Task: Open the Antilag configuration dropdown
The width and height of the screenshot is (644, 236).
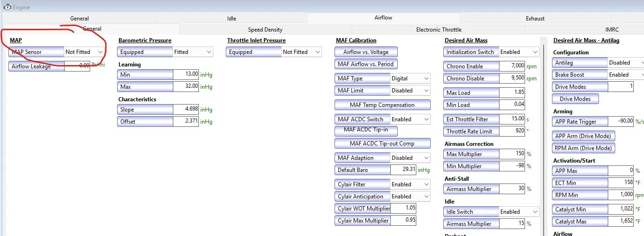Action: 626,63
